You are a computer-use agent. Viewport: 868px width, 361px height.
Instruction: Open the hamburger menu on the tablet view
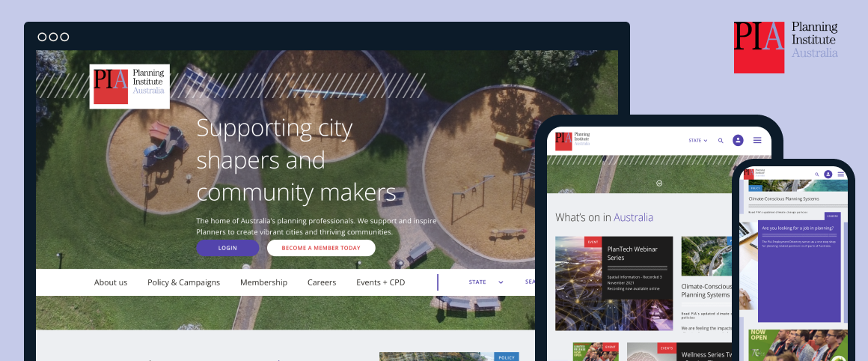[x=757, y=141]
